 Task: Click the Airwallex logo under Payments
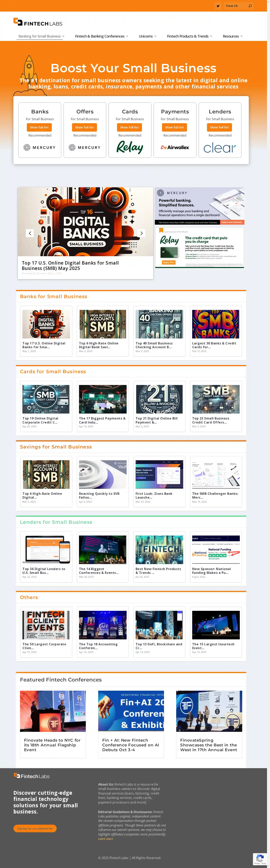pos(175,147)
